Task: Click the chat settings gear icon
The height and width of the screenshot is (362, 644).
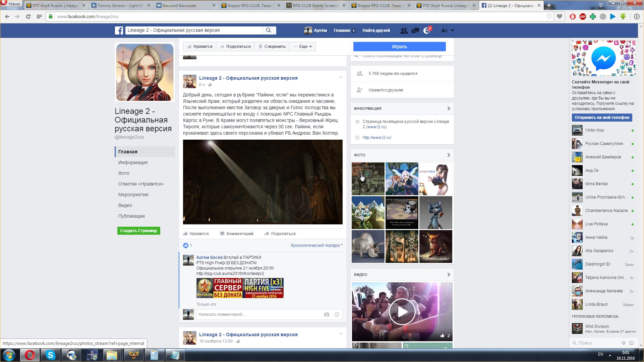Action: 623,343
